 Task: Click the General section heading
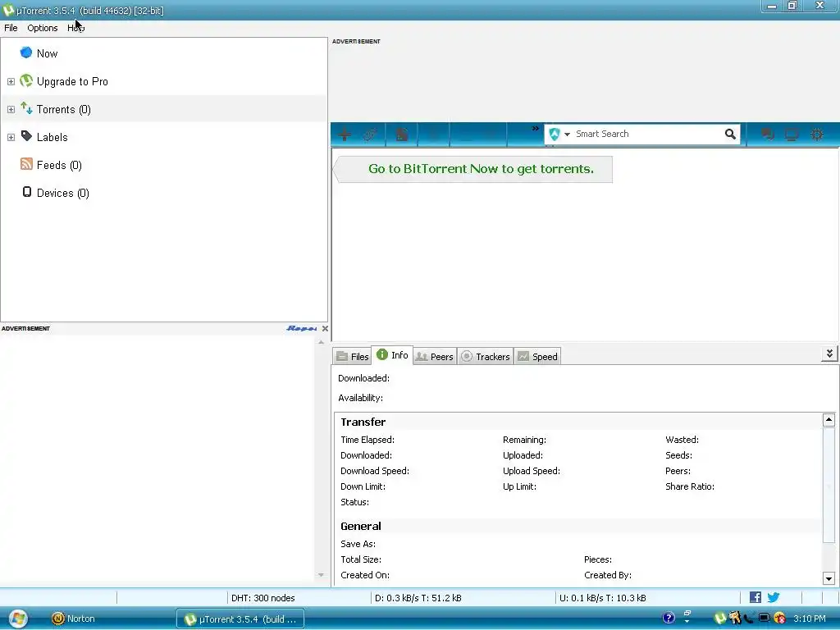pos(361,527)
